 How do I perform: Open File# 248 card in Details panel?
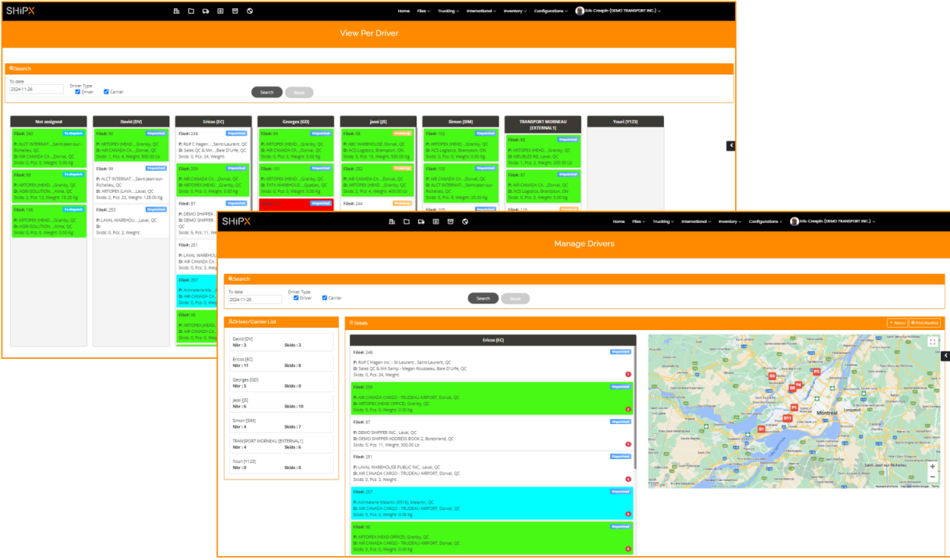[x=492, y=363]
